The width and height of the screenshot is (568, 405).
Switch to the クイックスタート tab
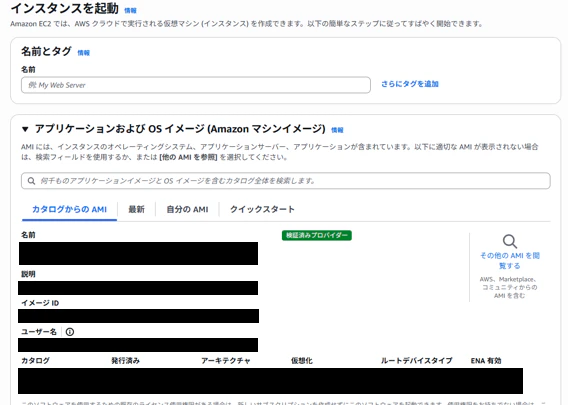pyautogui.click(x=262, y=209)
